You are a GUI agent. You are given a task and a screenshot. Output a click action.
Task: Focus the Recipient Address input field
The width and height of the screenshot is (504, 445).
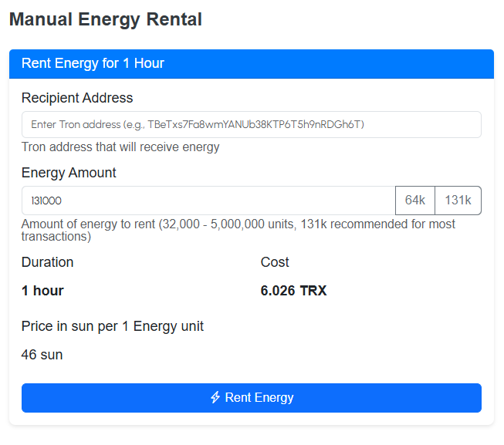252,125
